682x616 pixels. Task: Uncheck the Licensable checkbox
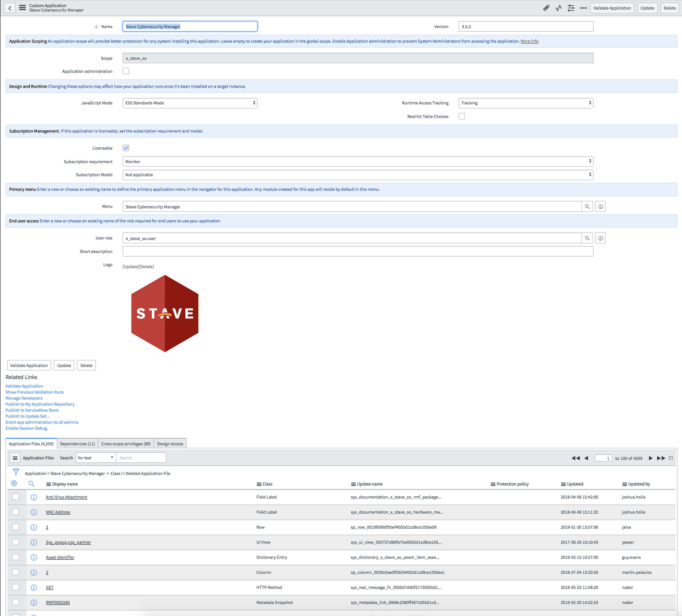pyautogui.click(x=126, y=148)
